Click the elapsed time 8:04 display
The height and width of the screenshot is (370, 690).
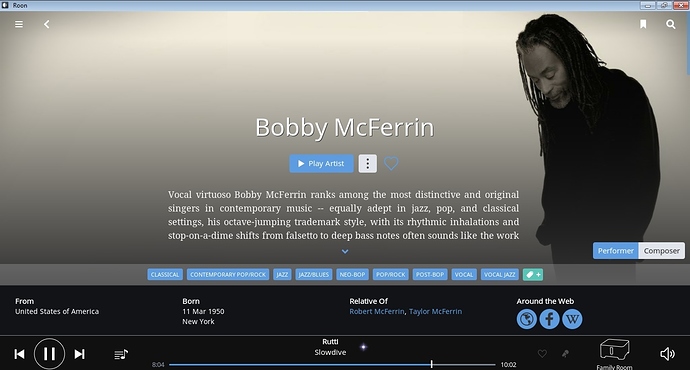(x=158, y=365)
